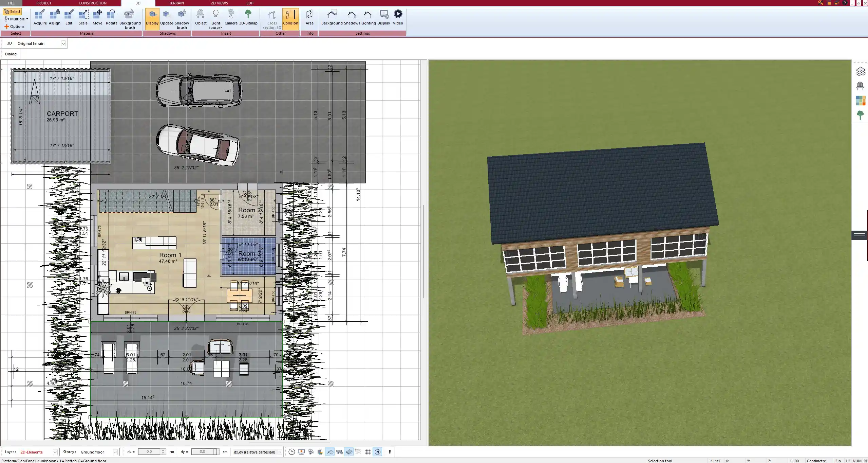Toggle Collision detection

click(x=290, y=17)
